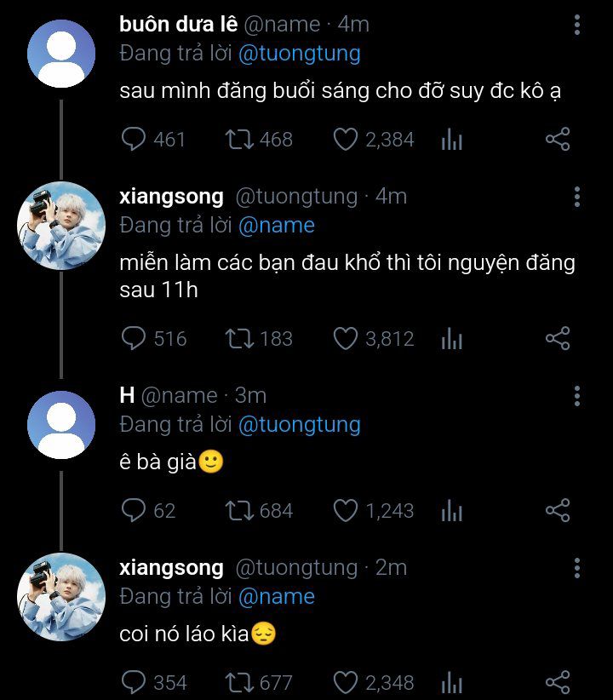The width and height of the screenshot is (613, 700).
Task: Like the tweet with 2,384 likes
Action: pos(345,139)
